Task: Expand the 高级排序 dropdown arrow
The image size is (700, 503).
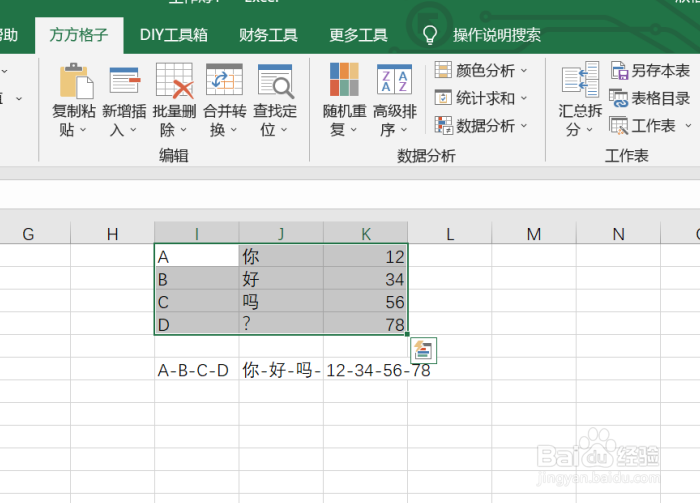Action: tap(404, 130)
